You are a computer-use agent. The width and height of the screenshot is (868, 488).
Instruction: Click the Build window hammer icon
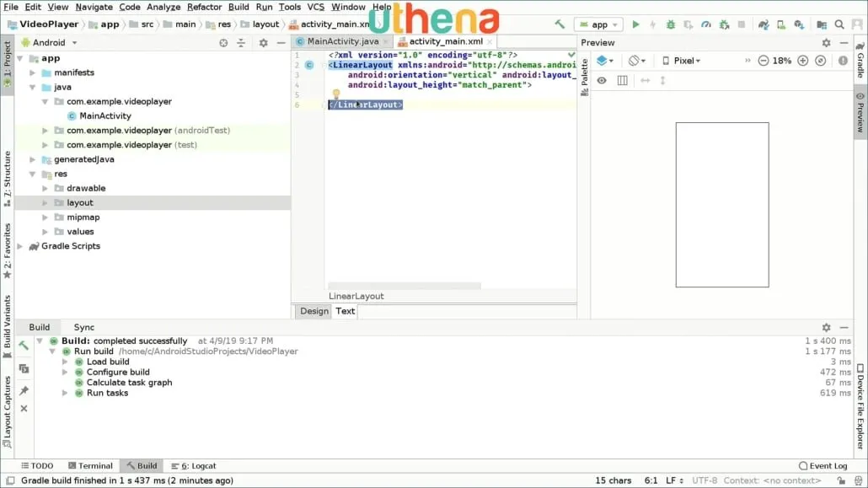pos(24,345)
